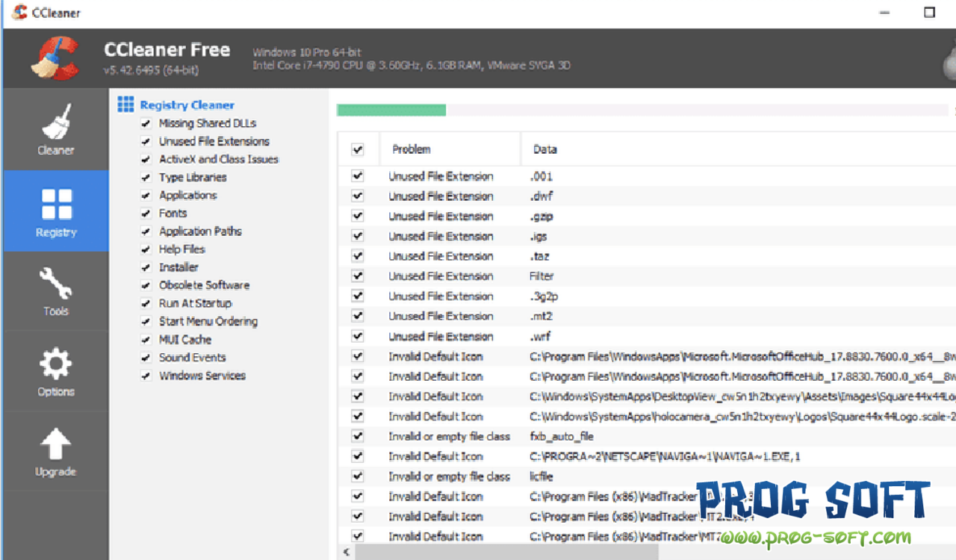Uncheck the select-all box above results
Viewport: 956px width, 560px height.
(x=357, y=149)
